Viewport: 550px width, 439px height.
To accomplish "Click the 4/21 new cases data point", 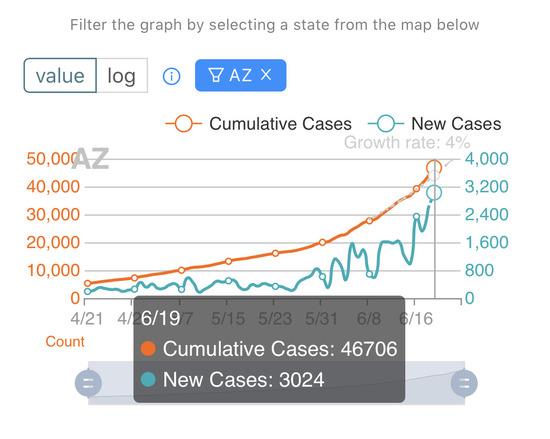I will [x=88, y=291].
